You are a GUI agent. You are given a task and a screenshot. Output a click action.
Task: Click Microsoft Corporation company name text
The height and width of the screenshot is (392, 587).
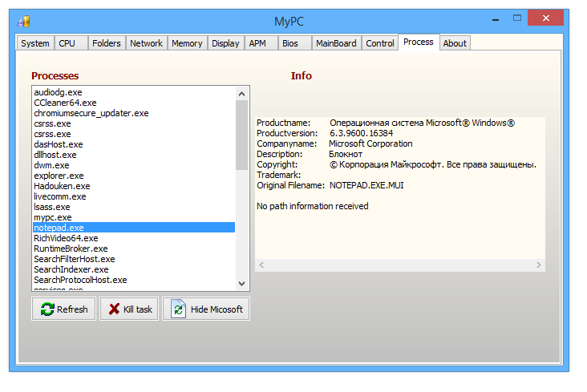pyautogui.click(x=370, y=143)
